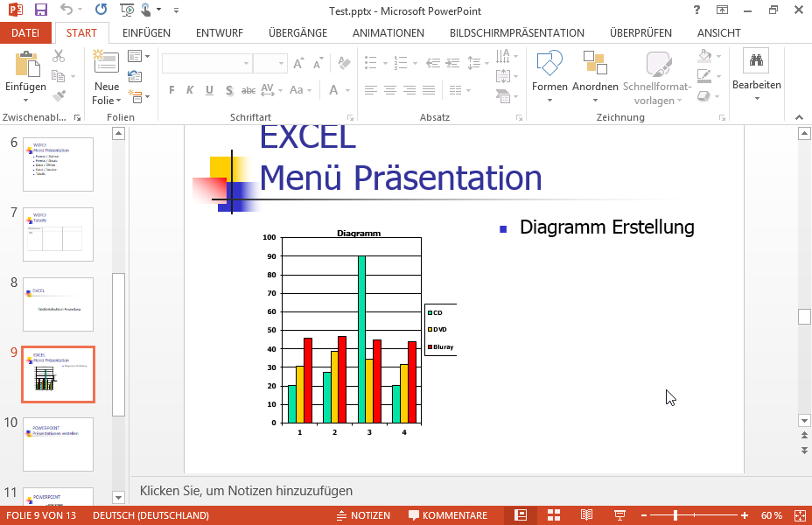
Task: Toggle strikethrough abc formatting
Action: pyautogui.click(x=248, y=90)
